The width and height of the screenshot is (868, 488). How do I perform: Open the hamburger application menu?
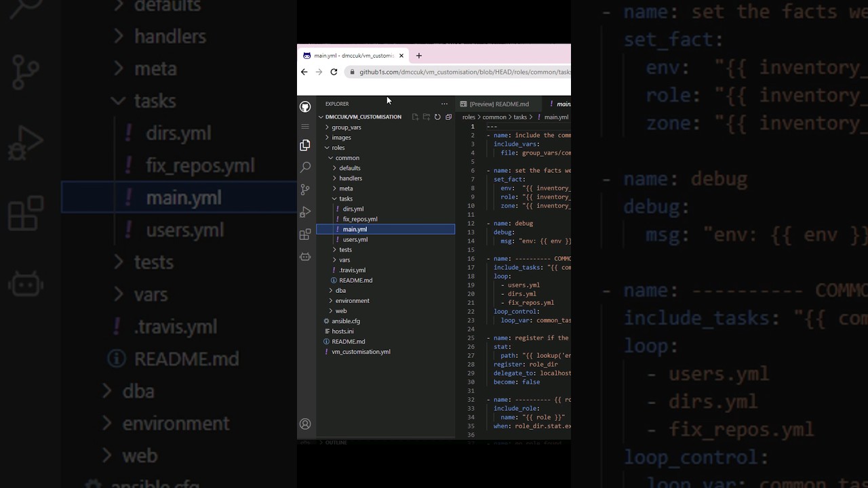pyautogui.click(x=305, y=126)
